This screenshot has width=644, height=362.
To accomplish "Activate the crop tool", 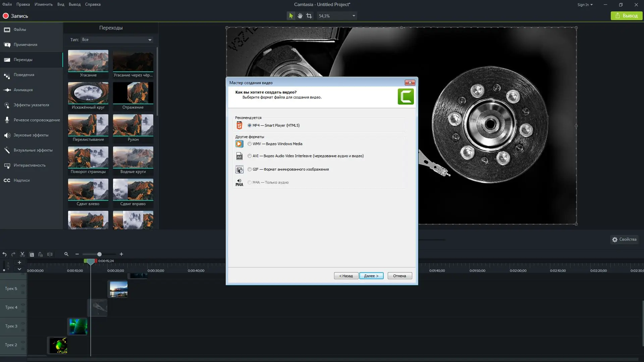I will pyautogui.click(x=309, y=16).
